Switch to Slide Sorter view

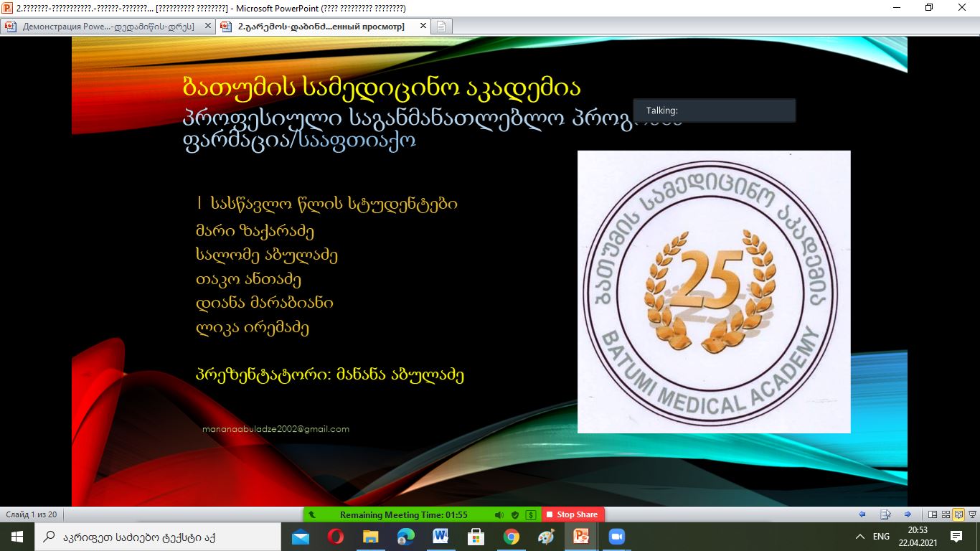(946, 514)
